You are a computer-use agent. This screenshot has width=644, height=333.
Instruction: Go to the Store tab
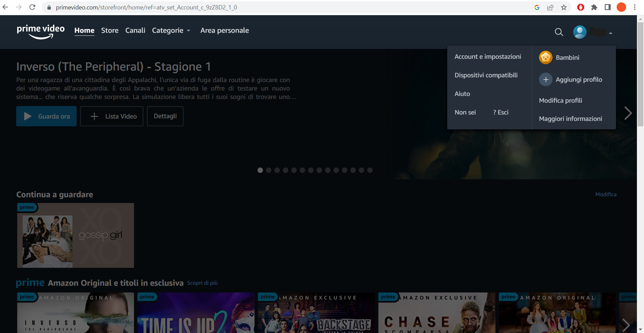point(110,30)
